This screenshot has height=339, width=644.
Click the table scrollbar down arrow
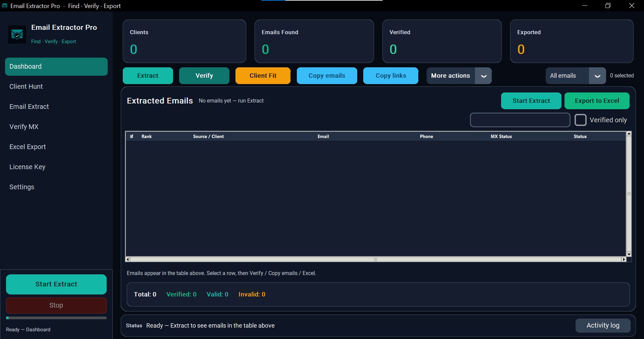pyautogui.click(x=629, y=255)
